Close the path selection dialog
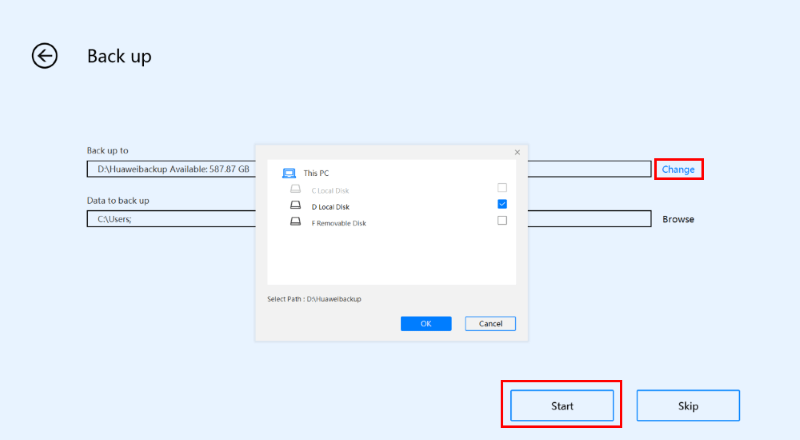Image resolution: width=800 pixels, height=440 pixels. click(x=517, y=152)
